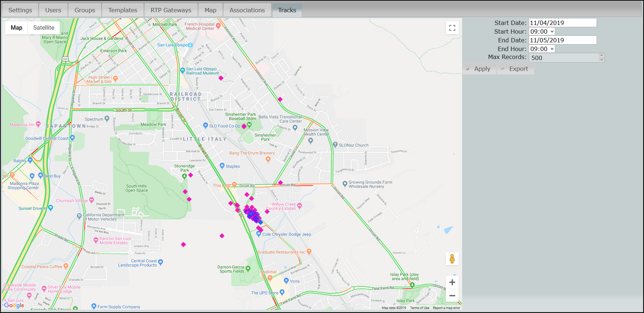
Task: Open the Map tab in top navigation
Action: click(210, 10)
